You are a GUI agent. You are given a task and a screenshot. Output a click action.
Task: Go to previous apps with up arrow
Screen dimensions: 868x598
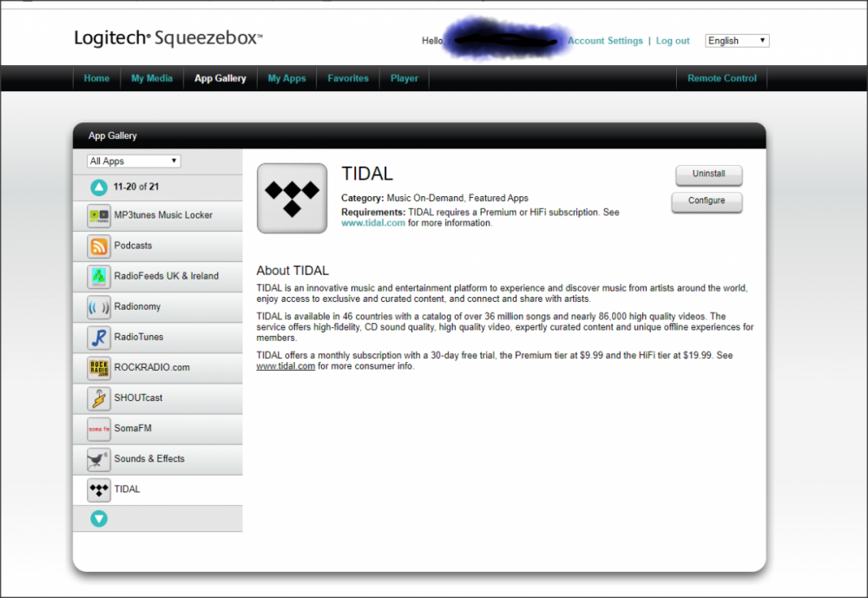pos(99,187)
